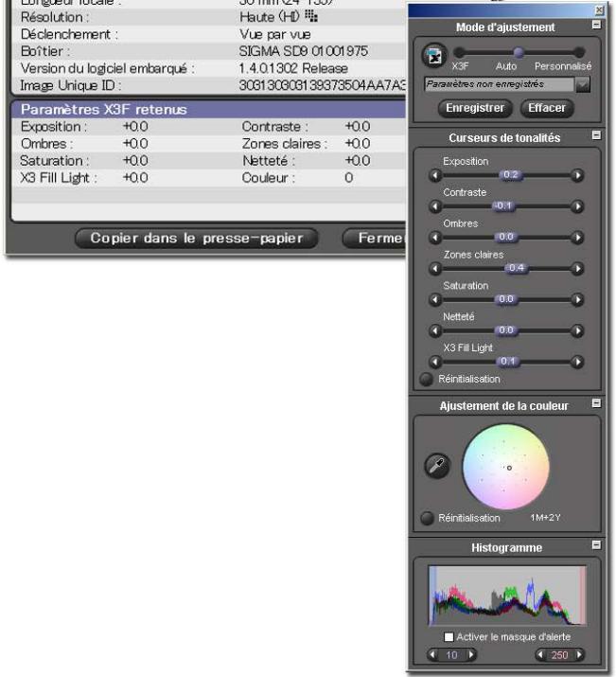Image resolution: width=616 pixels, height=677 pixels.
Task: Click Réinitialisation for color adjustment
Action: (427, 518)
